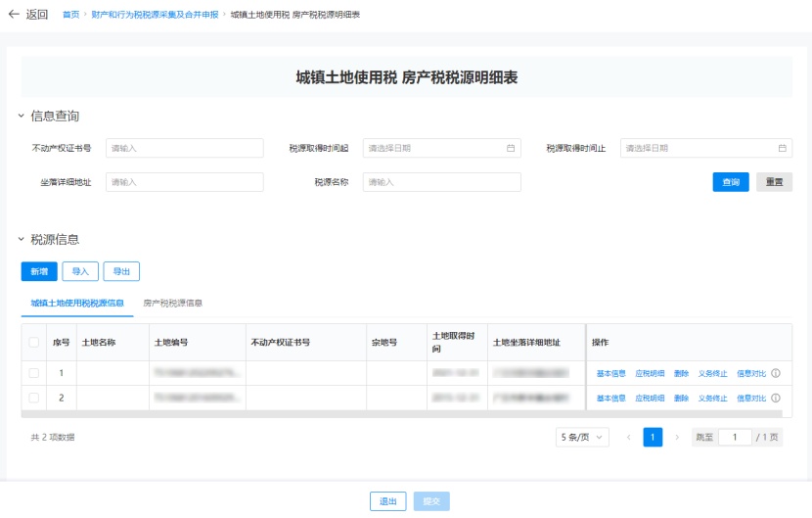This screenshot has width=812, height=518.
Task: Switch to the 房产税税源信息 tab
Action: [x=173, y=304]
